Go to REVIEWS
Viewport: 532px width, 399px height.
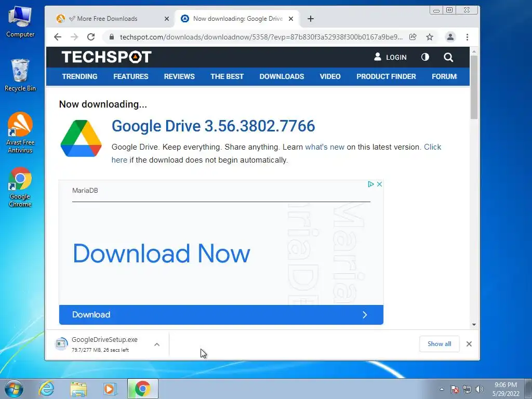(x=179, y=76)
